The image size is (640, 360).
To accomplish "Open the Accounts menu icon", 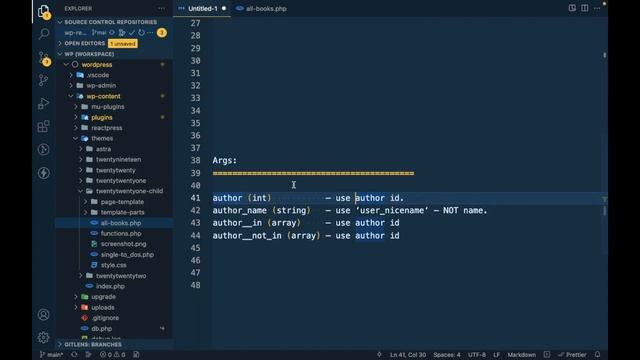I will pyautogui.click(x=44, y=315).
